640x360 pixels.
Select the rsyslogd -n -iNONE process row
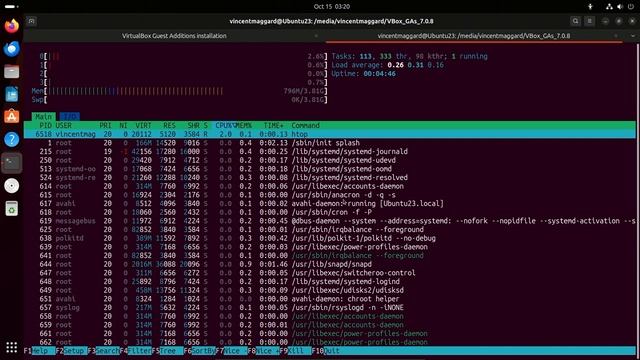(x=329, y=307)
